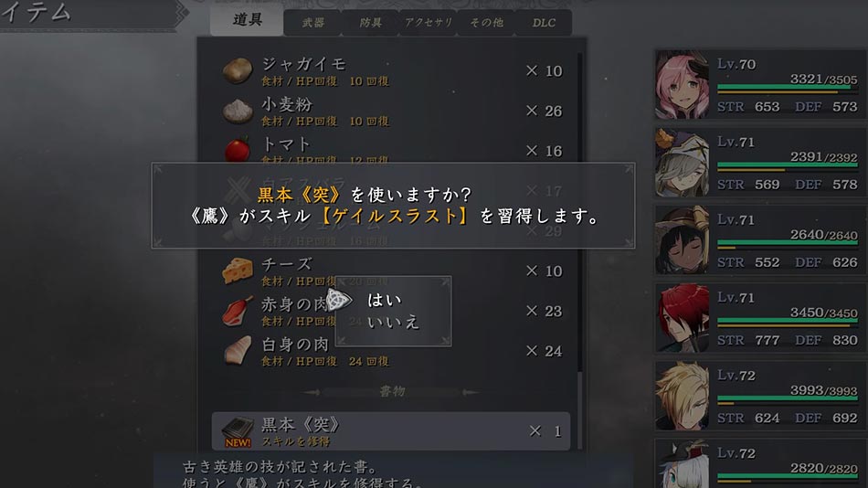Select the flour (小麦粉) item icon
The height and width of the screenshot is (488, 868).
[238, 111]
